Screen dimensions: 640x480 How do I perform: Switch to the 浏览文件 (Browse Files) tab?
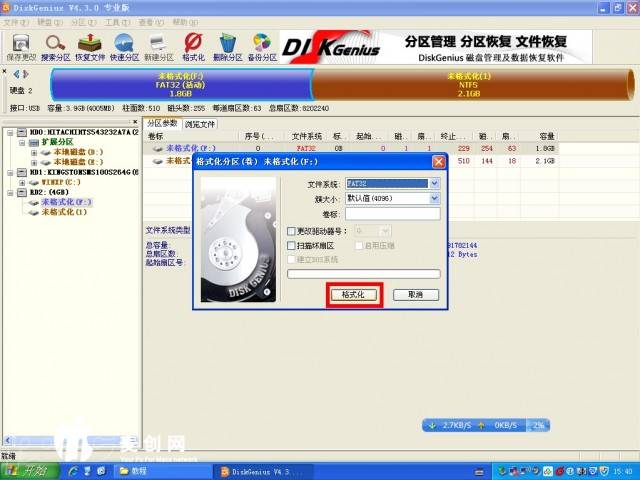[199, 124]
